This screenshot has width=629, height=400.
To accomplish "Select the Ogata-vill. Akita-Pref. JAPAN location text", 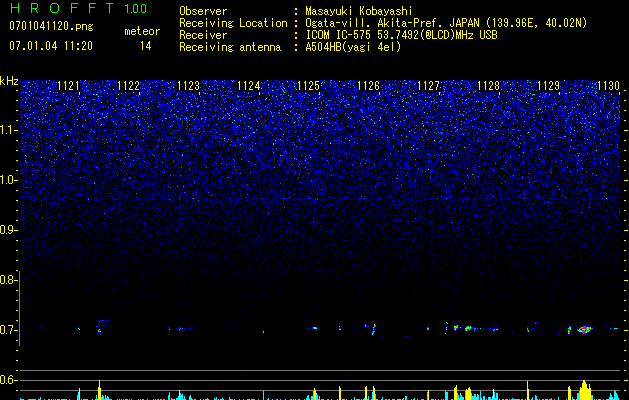I will 446,23.
